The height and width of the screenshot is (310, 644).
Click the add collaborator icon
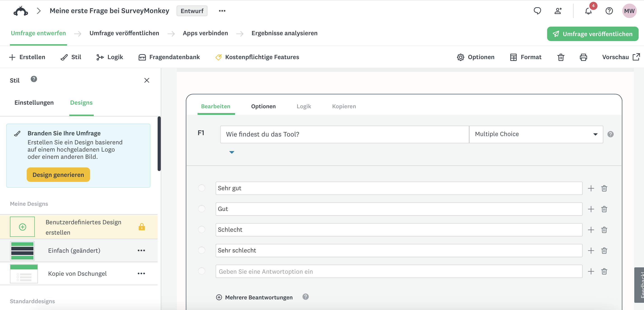point(558,11)
